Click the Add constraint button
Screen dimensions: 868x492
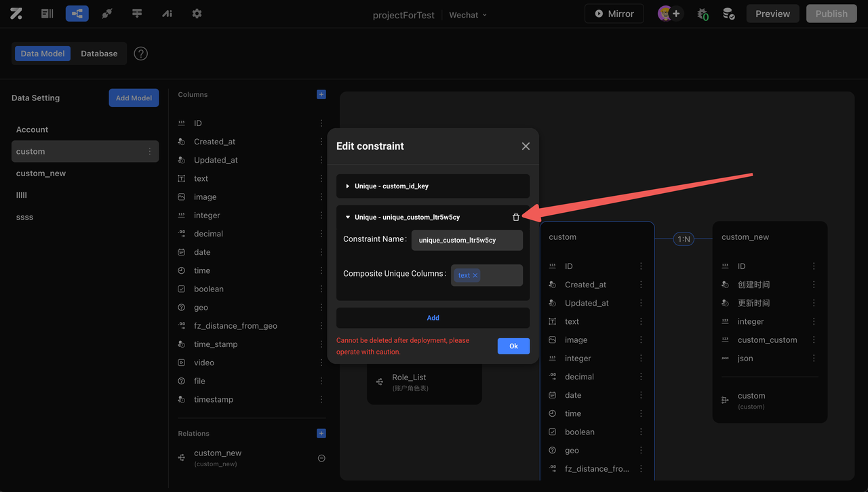point(433,318)
